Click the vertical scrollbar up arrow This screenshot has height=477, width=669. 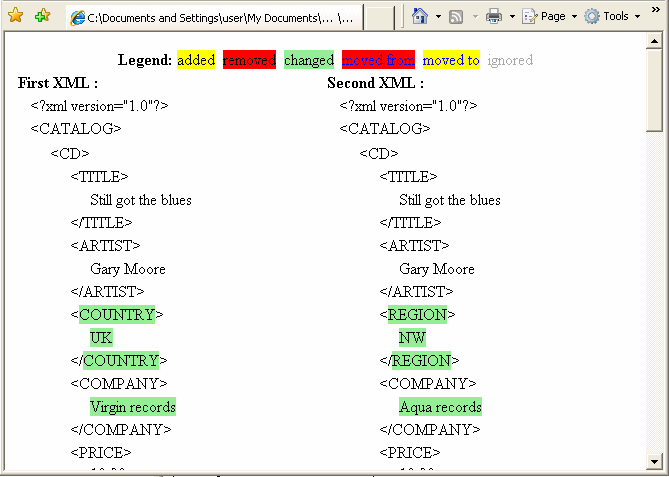click(654, 41)
